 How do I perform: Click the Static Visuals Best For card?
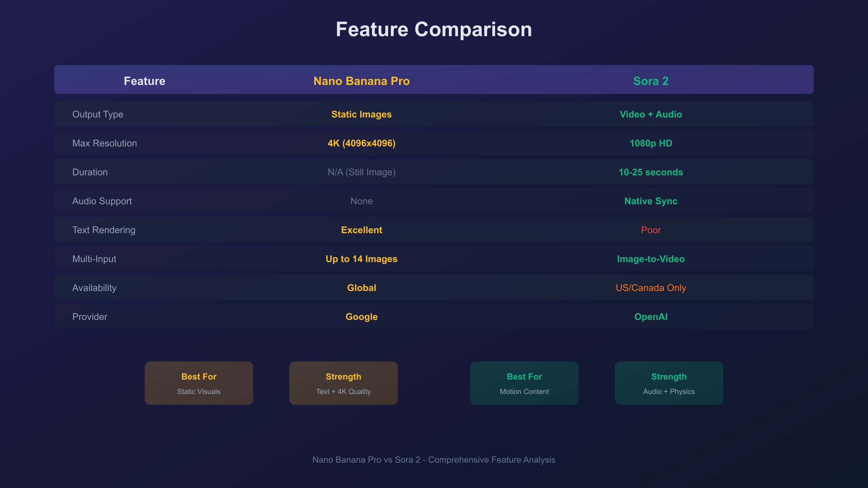pyautogui.click(x=199, y=383)
